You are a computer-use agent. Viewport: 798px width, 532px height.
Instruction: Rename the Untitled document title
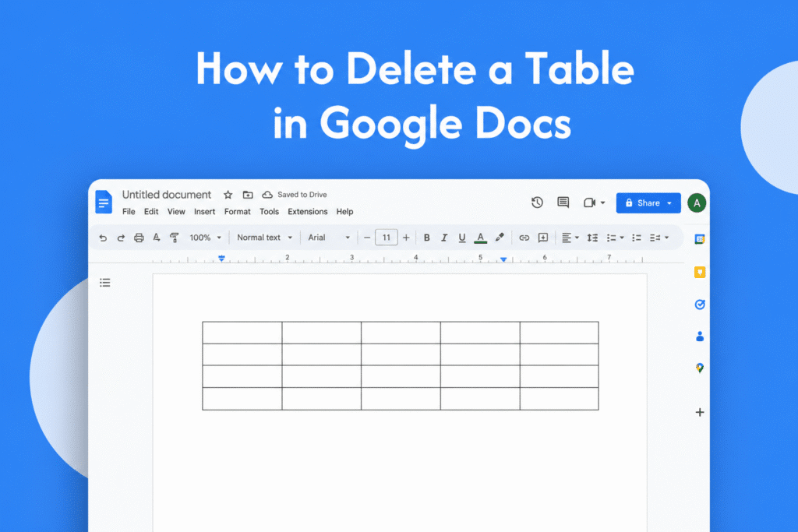coord(167,195)
